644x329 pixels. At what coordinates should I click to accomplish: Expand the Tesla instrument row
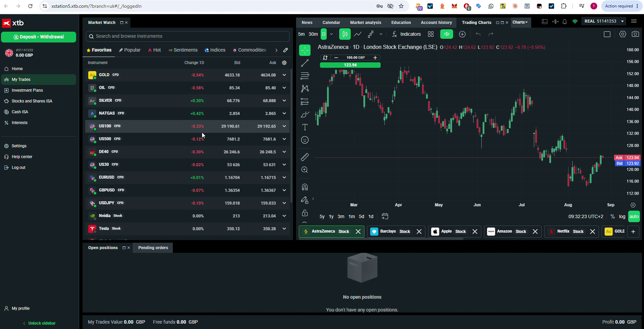[x=284, y=229]
